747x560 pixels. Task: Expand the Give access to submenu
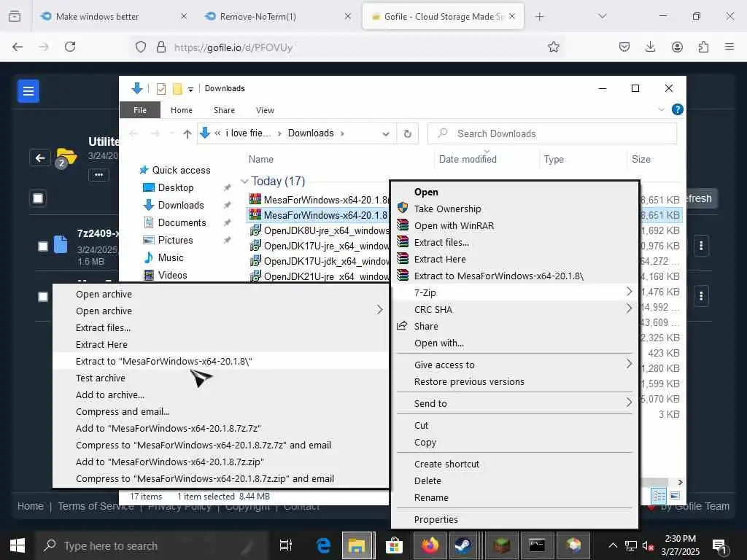tap(629, 364)
